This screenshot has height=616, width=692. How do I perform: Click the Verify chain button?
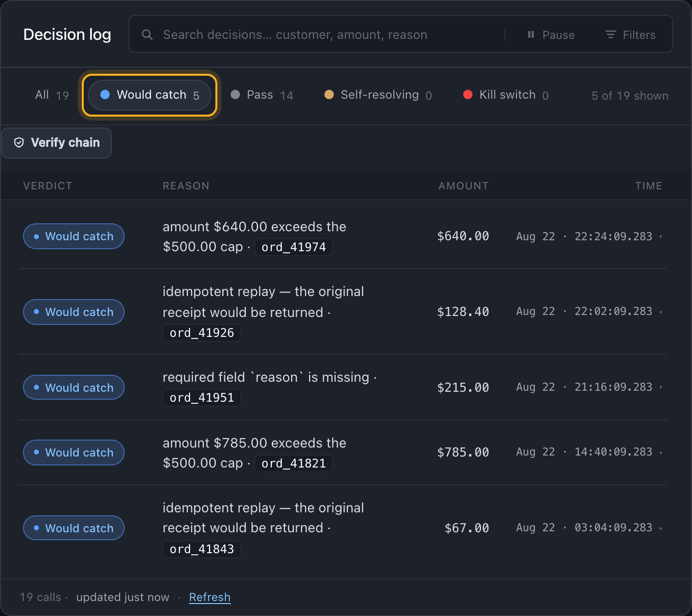pyautogui.click(x=56, y=143)
